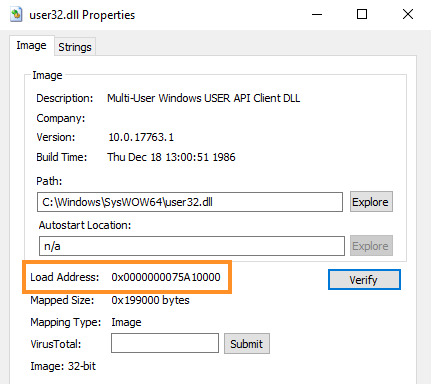Click the Company: label
Viewport: 431px width, 384px height.
pyautogui.click(x=61, y=118)
